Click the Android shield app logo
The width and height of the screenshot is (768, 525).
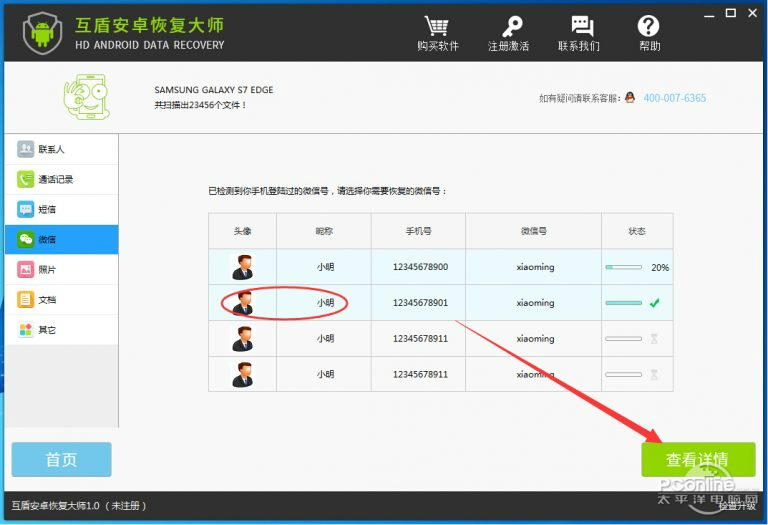[x=43, y=32]
